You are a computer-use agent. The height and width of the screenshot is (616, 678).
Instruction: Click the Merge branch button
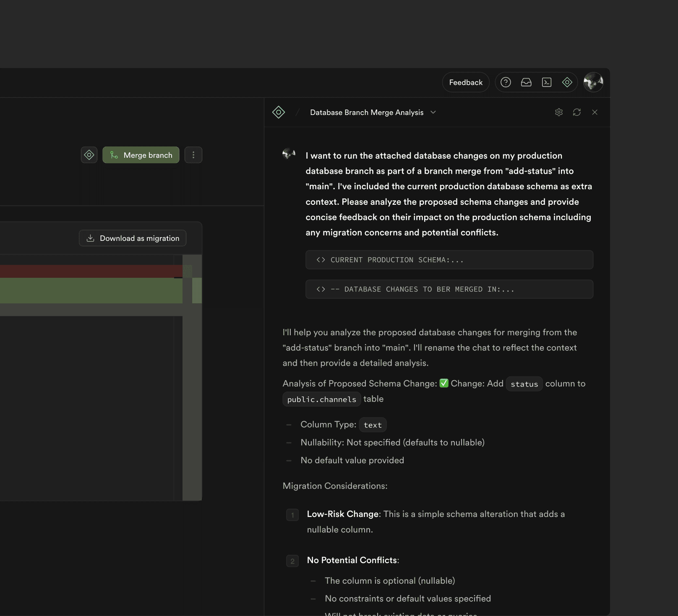tap(141, 155)
